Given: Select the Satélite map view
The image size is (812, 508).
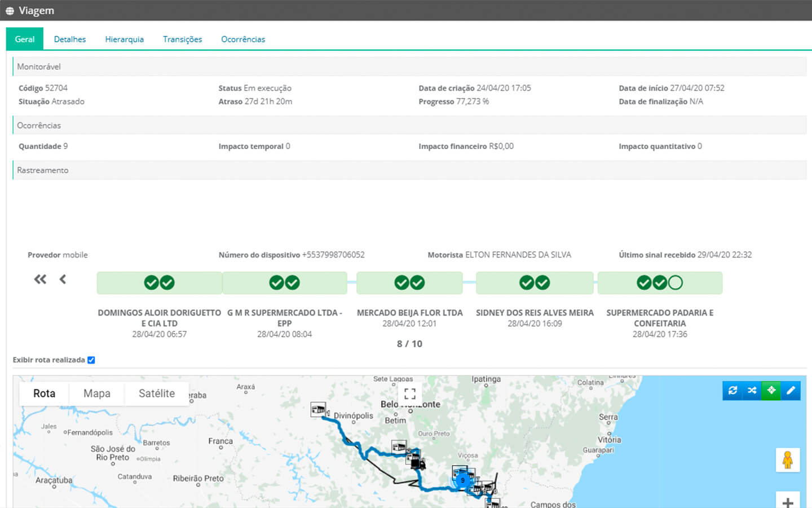Looking at the screenshot, I should click(x=157, y=393).
